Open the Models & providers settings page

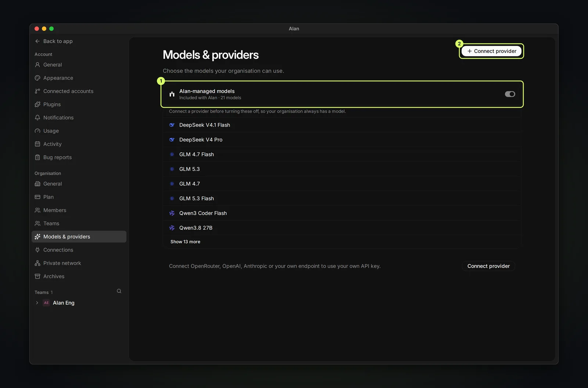point(79,237)
